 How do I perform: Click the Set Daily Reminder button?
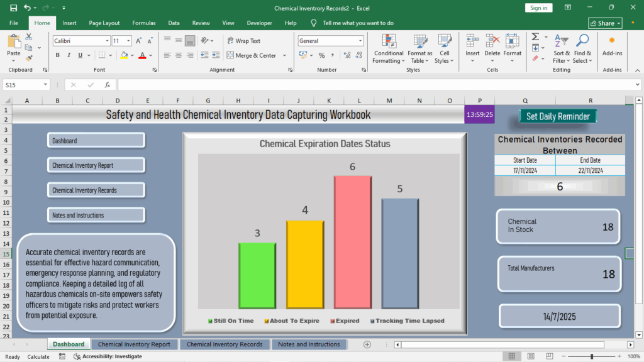557,116
